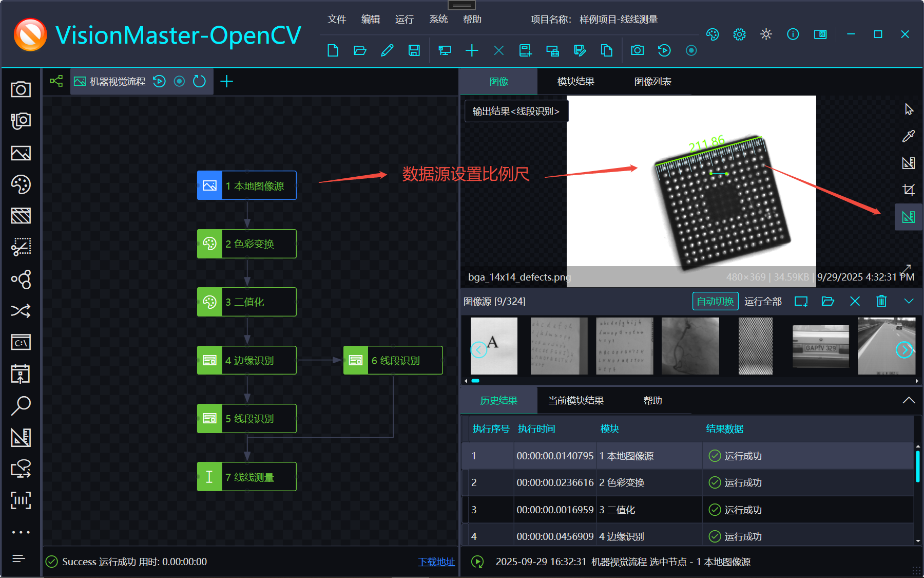Screen dimensions: 924x578
Task: Click the run-once icon in top toolbar
Action: pos(664,50)
